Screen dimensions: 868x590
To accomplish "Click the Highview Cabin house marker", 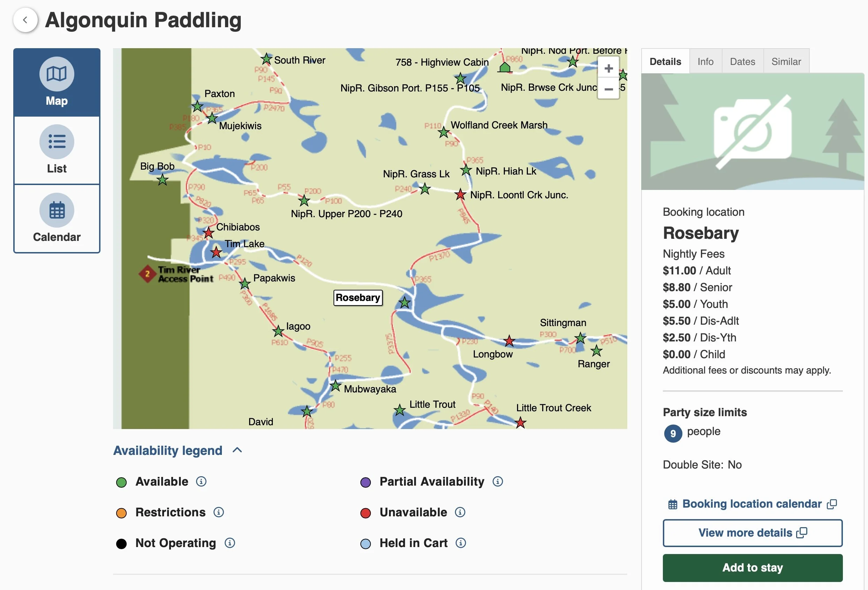I will point(504,67).
